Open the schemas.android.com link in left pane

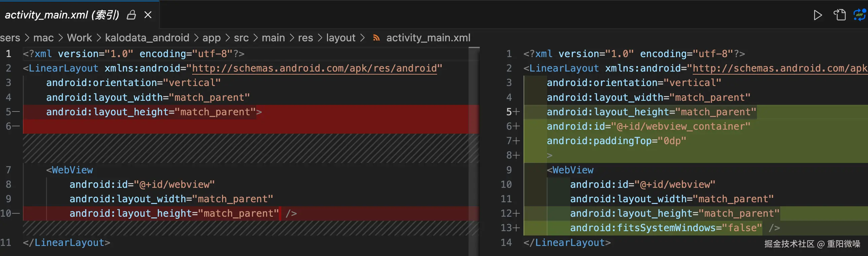(314, 69)
